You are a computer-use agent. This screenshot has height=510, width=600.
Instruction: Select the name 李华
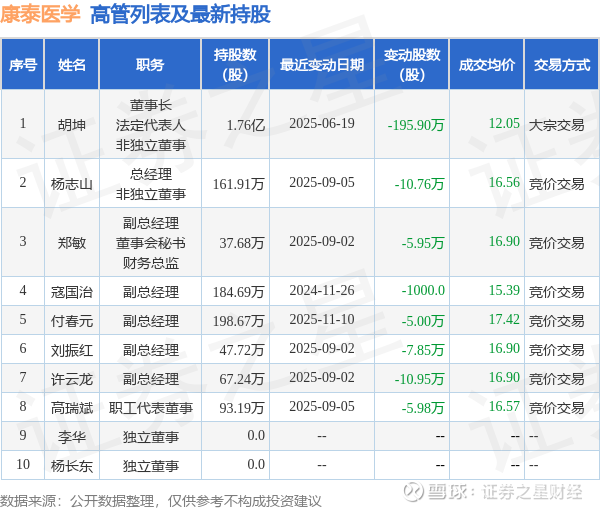[x=72, y=437]
